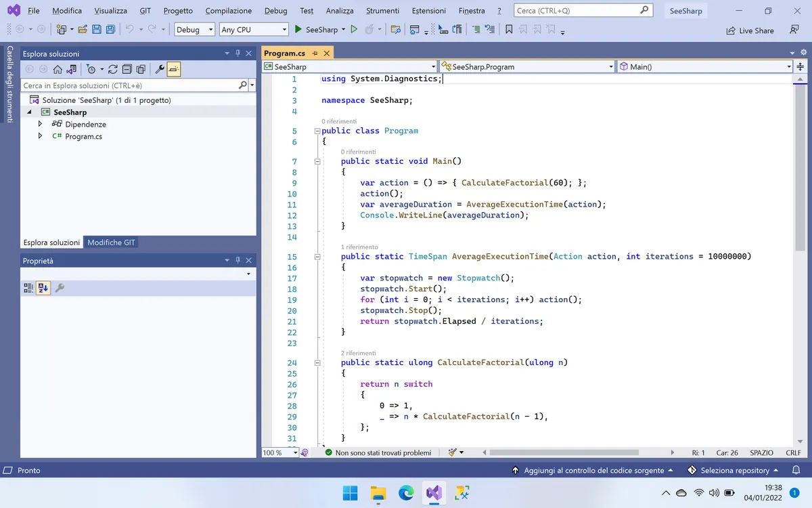This screenshot has height=508, width=812.
Task: Save the current file with the Save icon
Action: click(96, 30)
